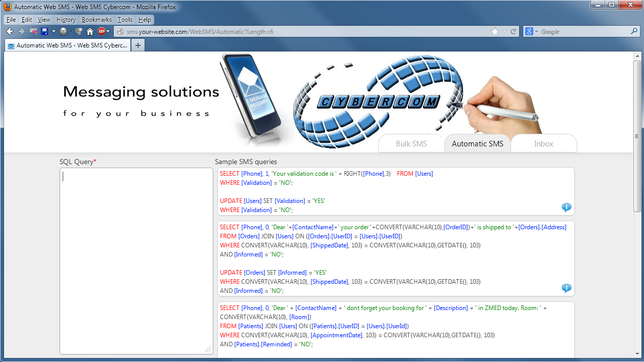Click the gray icon left of Home
This screenshot has height=362, width=644.
click(79, 31)
